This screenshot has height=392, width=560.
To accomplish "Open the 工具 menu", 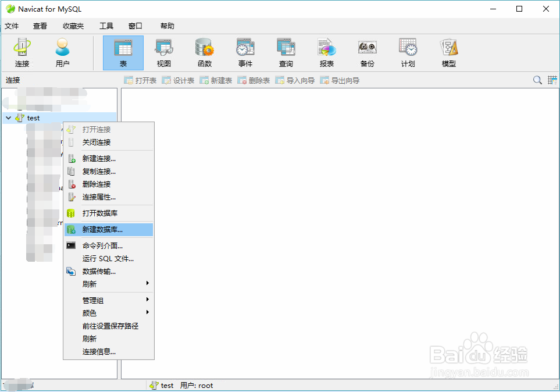I will 106,26.
